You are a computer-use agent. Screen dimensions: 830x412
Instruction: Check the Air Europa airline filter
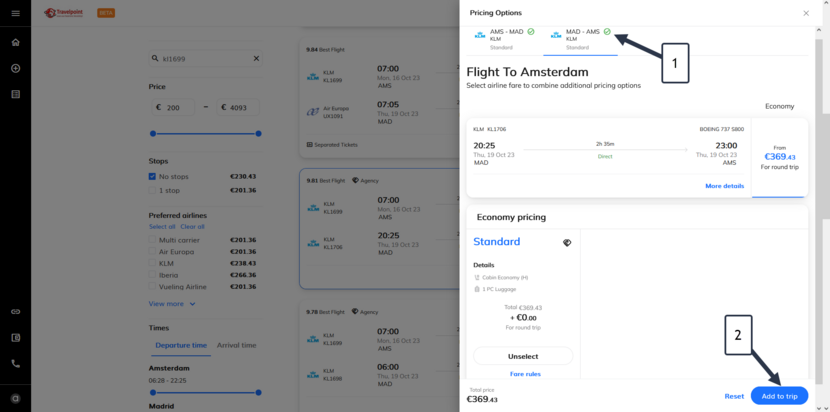[x=153, y=253]
